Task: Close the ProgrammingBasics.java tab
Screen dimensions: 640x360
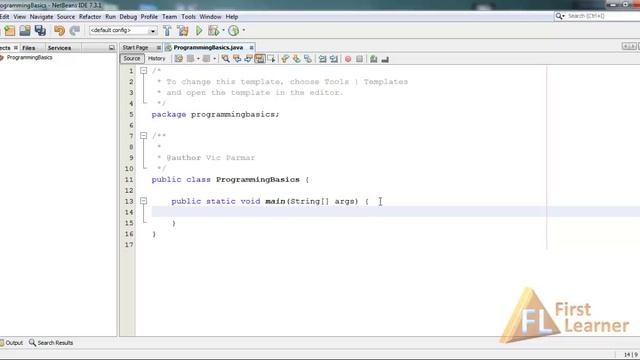Action: tap(251, 48)
